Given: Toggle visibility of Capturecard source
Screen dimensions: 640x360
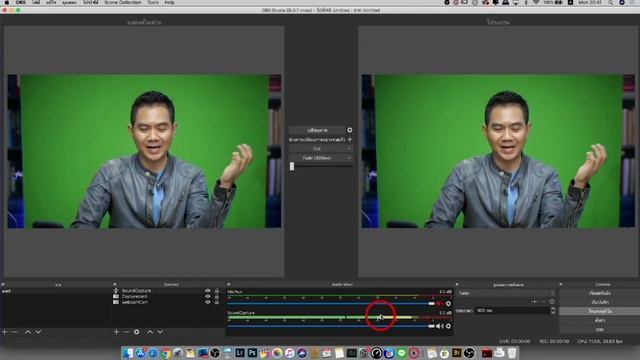Looking at the screenshot, I should click(x=208, y=296).
